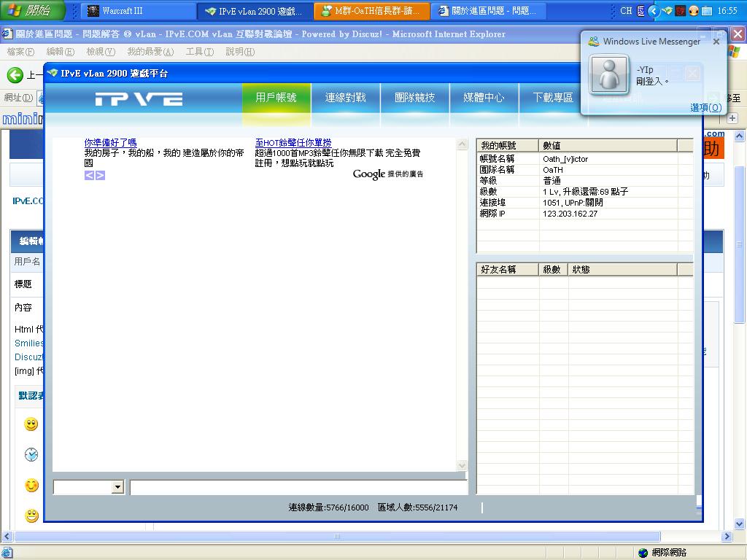Sort friends list by 級數 header
The image size is (747, 560).
pyautogui.click(x=553, y=270)
